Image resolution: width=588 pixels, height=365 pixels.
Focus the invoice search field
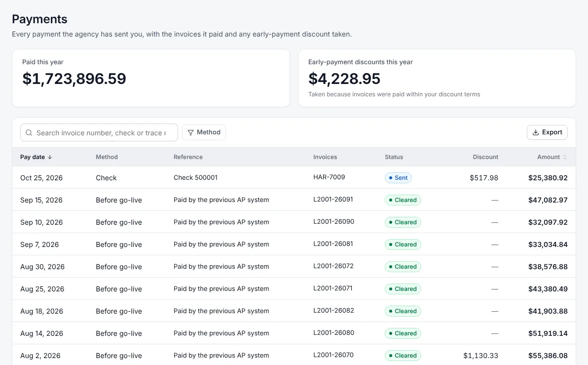coord(99,132)
